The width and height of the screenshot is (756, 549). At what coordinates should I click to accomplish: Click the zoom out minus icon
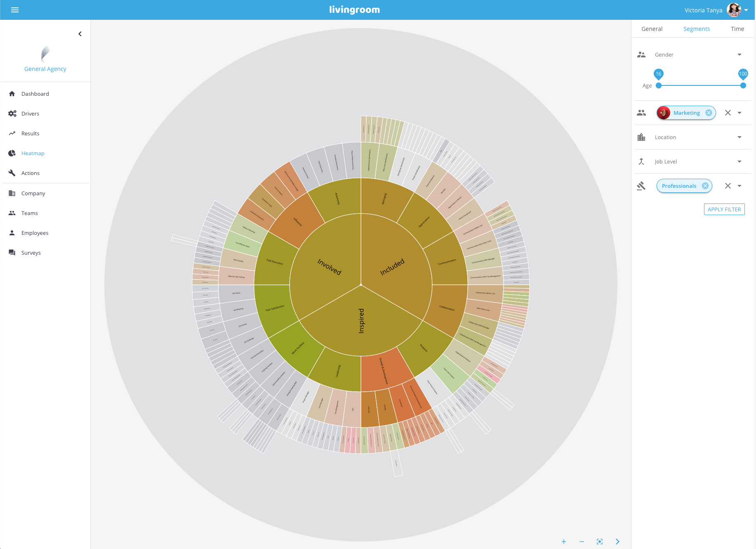pos(582,542)
